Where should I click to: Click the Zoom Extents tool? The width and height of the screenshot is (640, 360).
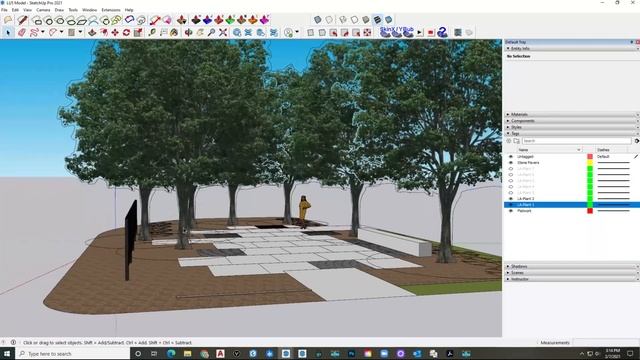click(x=223, y=32)
